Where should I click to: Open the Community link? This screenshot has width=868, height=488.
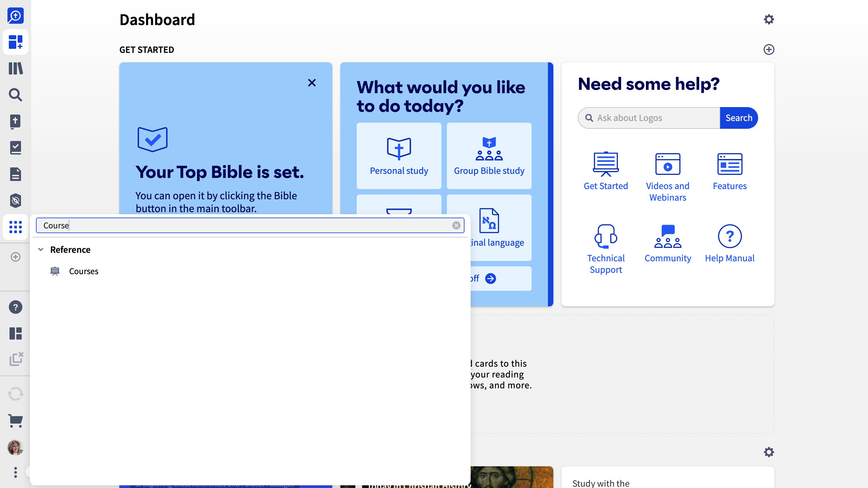(x=668, y=243)
